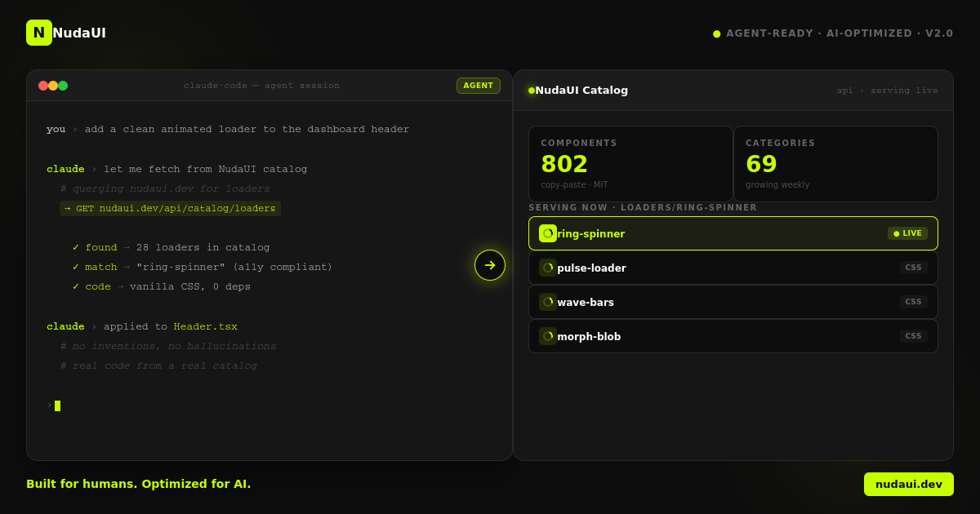Click '# no inventions, no hallucinations' comment
This screenshot has height=514, width=980.
[168, 346]
